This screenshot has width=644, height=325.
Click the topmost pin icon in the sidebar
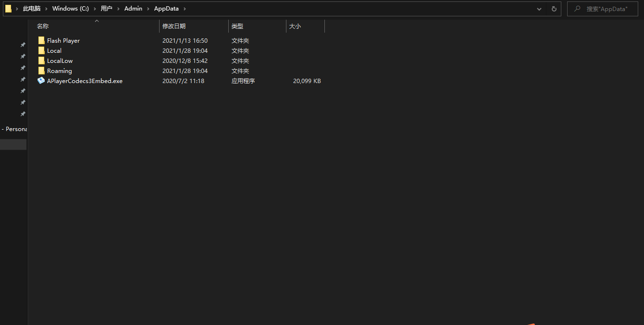(x=23, y=44)
